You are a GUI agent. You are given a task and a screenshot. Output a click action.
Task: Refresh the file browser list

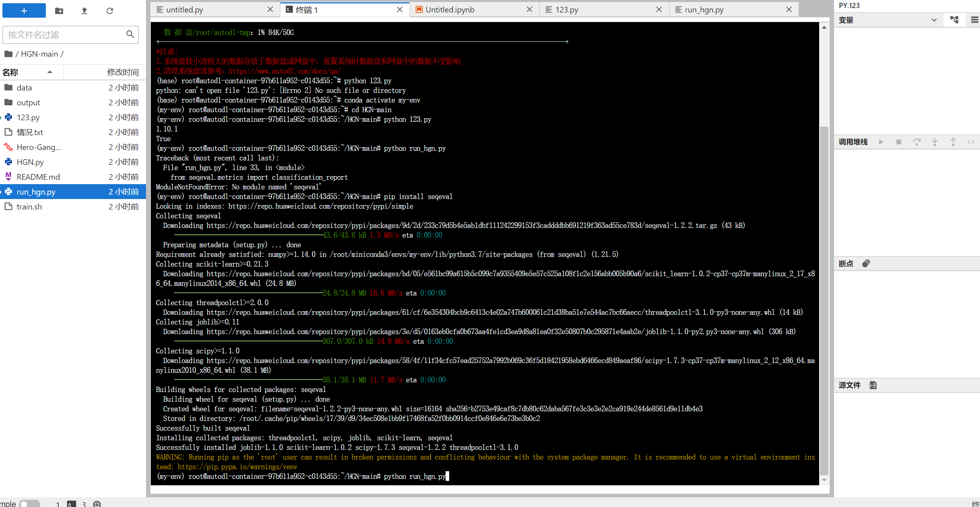click(x=109, y=11)
